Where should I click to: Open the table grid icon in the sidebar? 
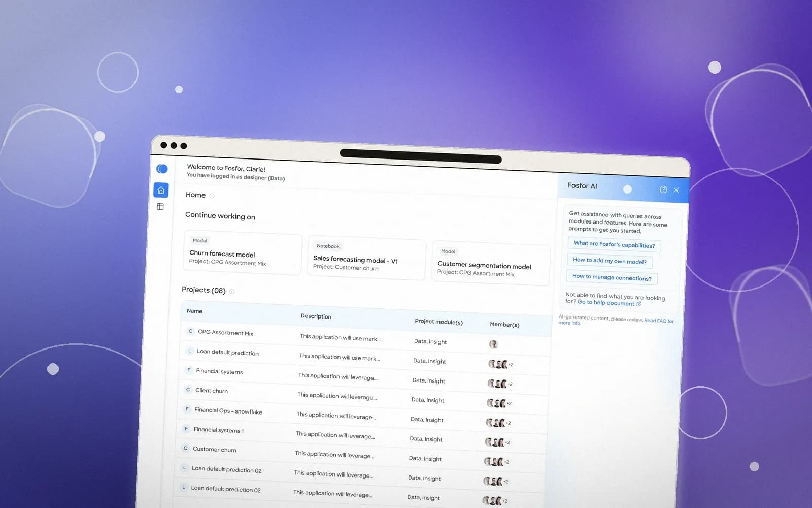pyautogui.click(x=160, y=207)
